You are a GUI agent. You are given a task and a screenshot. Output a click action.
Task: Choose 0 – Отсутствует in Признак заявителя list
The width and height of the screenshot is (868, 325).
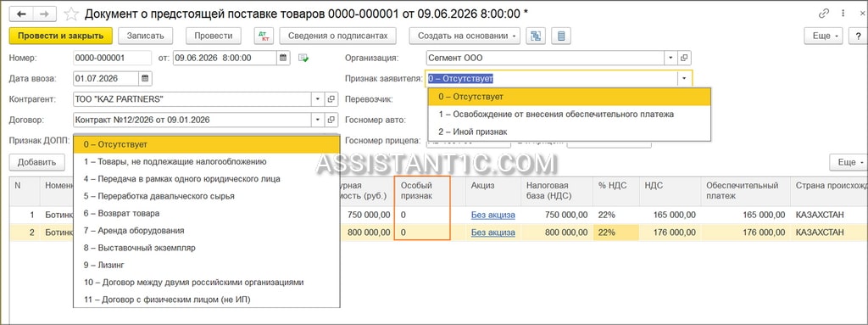(x=569, y=97)
